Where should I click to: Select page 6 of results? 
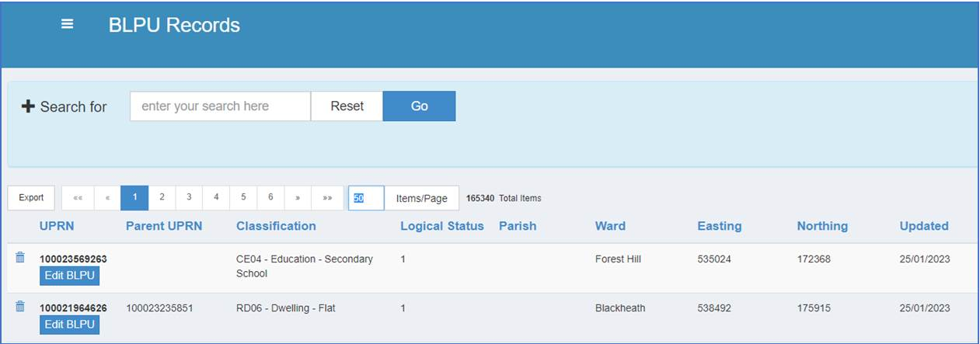(x=270, y=198)
